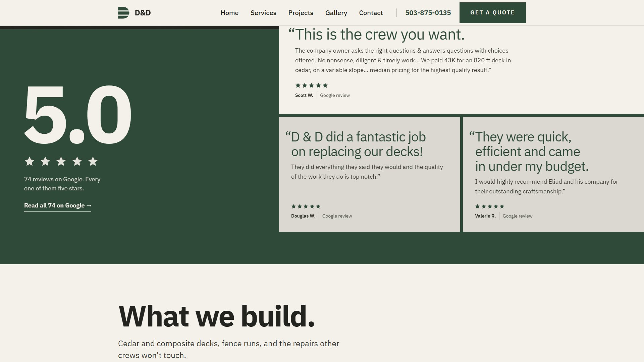Open the Home nav item
This screenshot has height=362, width=644.
pyautogui.click(x=229, y=13)
